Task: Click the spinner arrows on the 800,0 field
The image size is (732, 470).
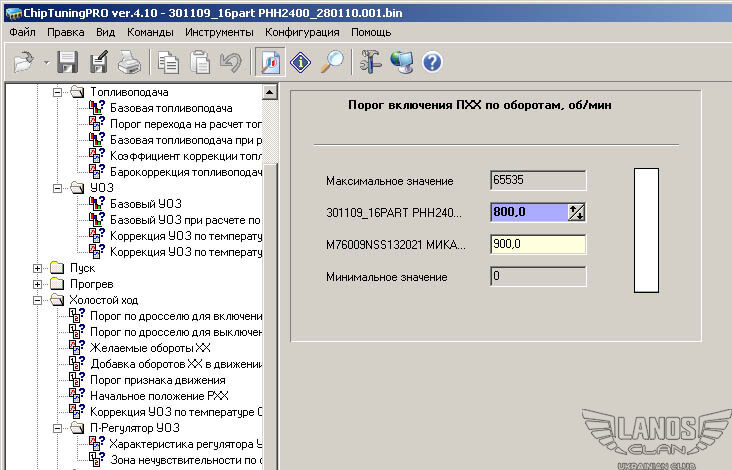Action: click(576, 211)
